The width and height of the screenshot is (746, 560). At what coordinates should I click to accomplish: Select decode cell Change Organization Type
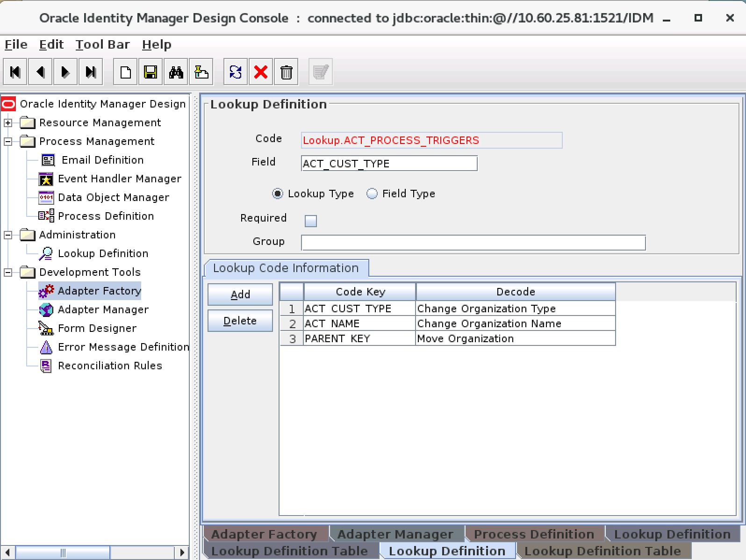(516, 309)
